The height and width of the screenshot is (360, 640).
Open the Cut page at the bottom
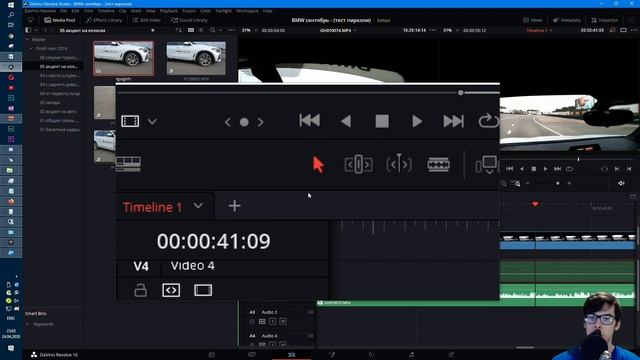[251, 355]
